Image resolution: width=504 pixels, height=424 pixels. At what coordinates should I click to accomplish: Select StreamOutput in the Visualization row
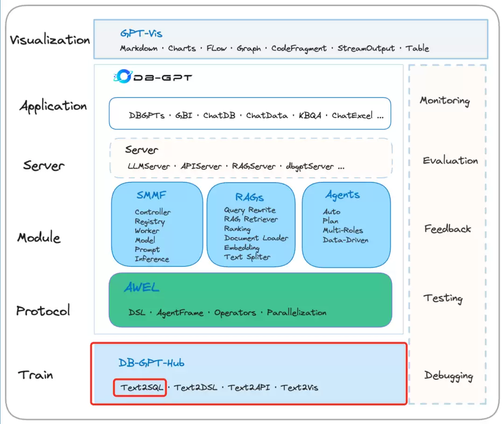click(366, 48)
